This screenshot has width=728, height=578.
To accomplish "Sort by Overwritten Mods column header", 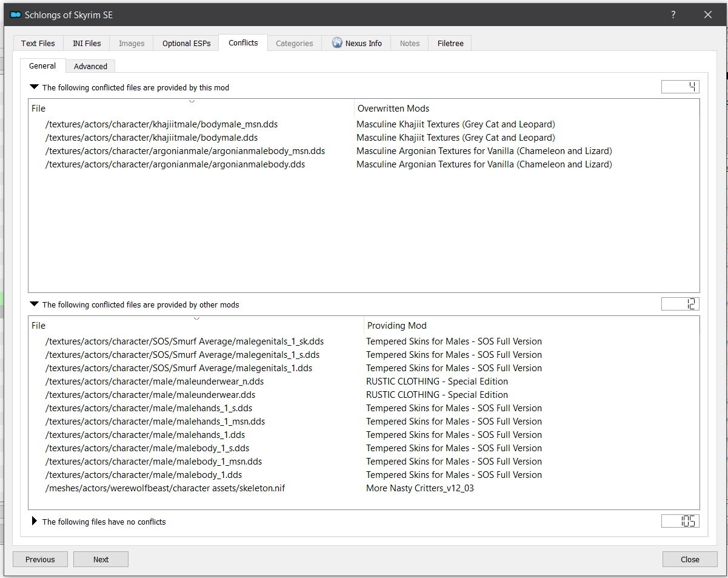I will pyautogui.click(x=526, y=108).
